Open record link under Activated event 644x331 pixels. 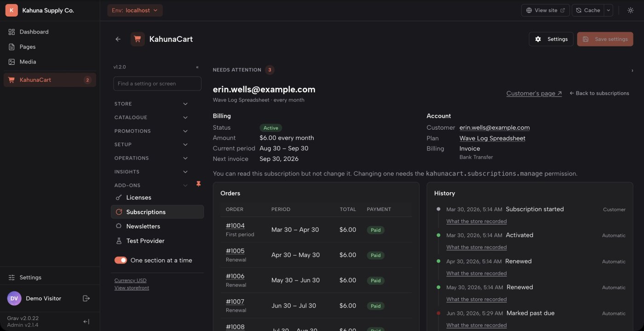477,247
